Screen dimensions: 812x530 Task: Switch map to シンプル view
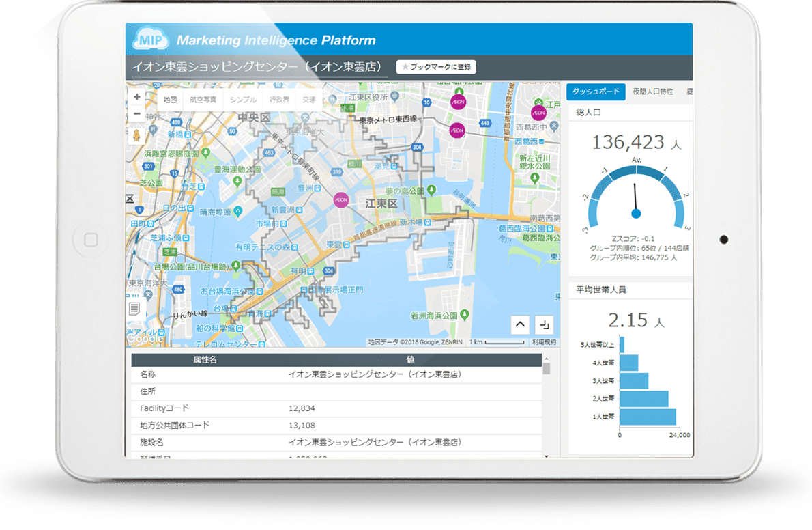pos(243,100)
